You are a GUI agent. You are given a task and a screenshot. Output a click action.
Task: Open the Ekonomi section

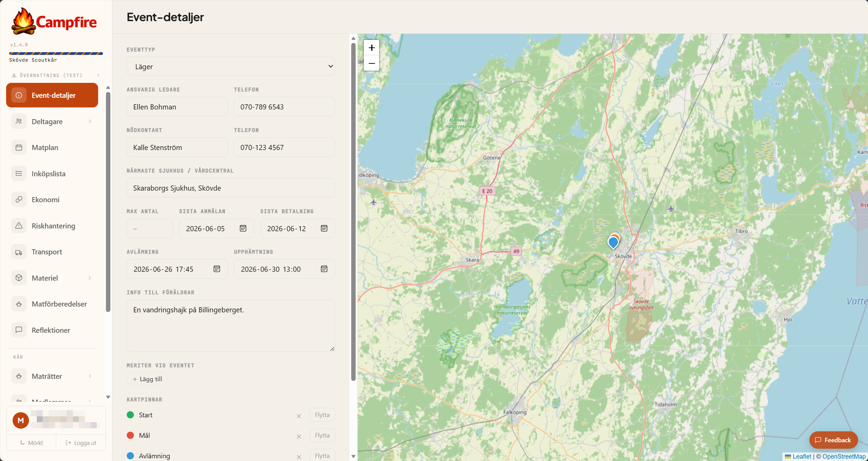tap(52, 199)
